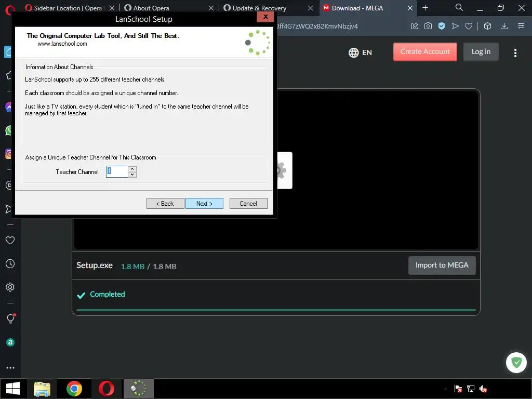The image size is (532, 399).
Task: Open the Extensions cube icon
Action: (x=487, y=26)
